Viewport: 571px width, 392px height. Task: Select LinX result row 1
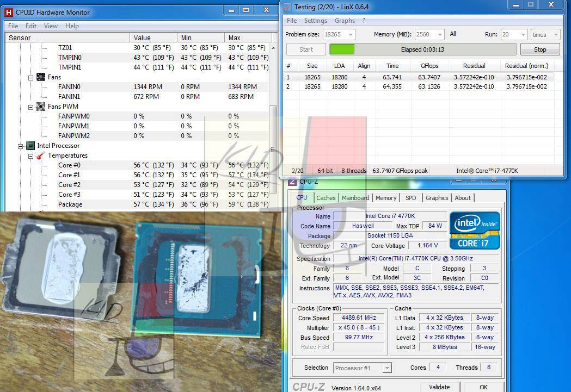pyautogui.click(x=419, y=77)
